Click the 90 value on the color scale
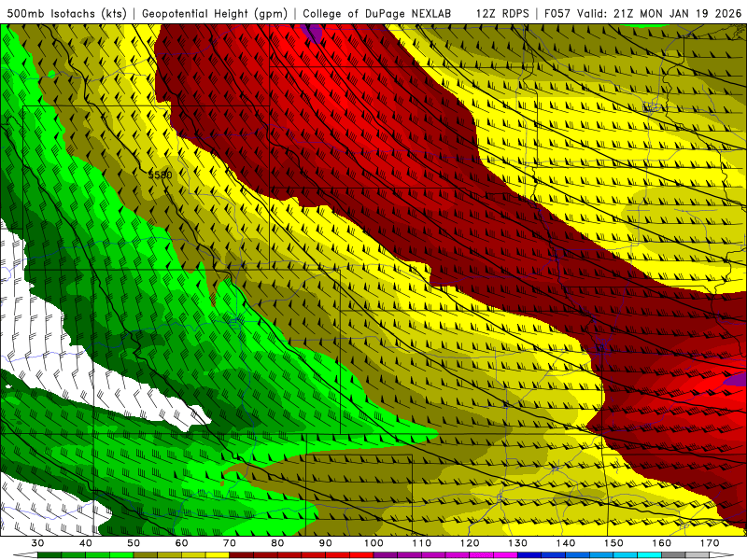747x560 pixels. pos(325,543)
